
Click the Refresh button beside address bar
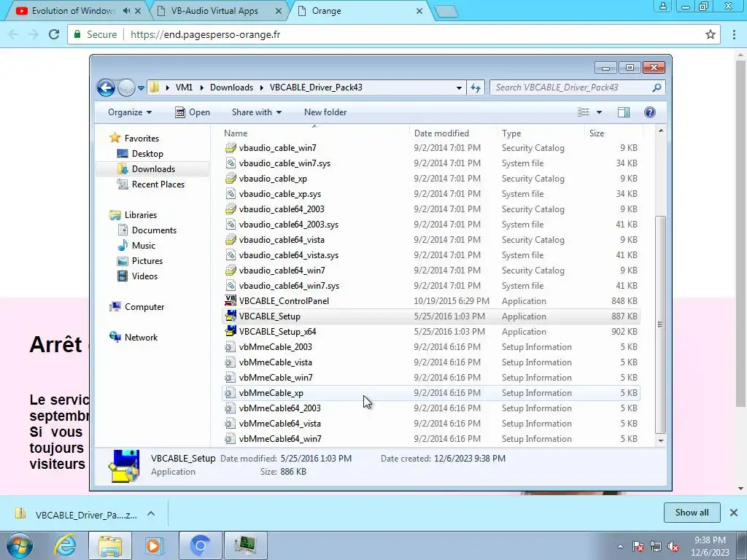(476, 87)
